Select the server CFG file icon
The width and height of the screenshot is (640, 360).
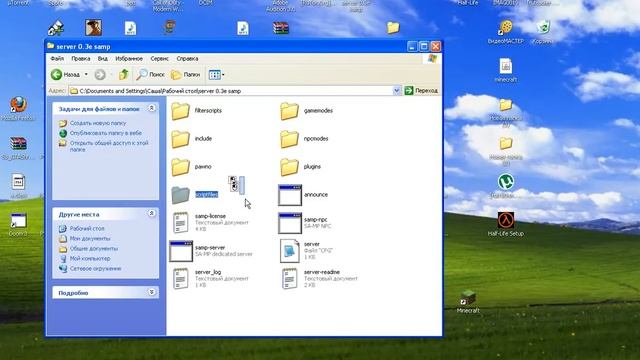tap(289, 251)
